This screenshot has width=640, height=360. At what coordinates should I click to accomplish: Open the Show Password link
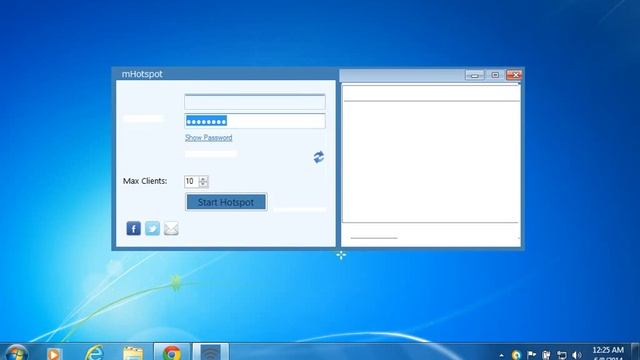click(209, 138)
